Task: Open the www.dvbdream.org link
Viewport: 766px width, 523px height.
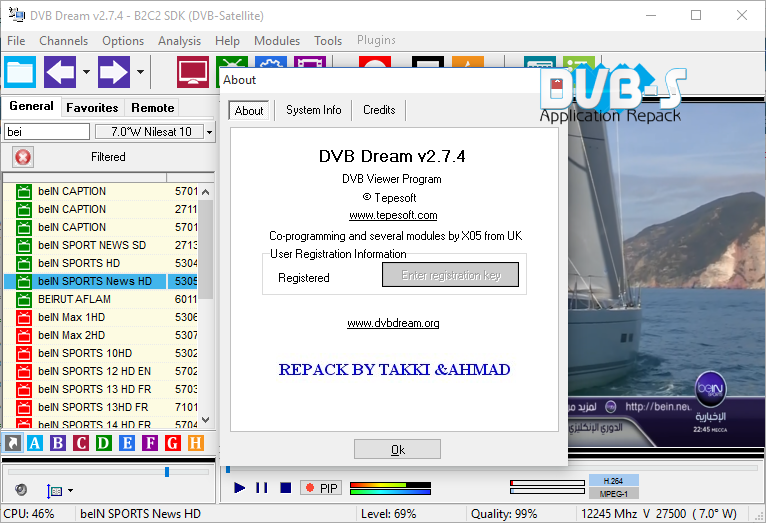Action: click(x=393, y=323)
